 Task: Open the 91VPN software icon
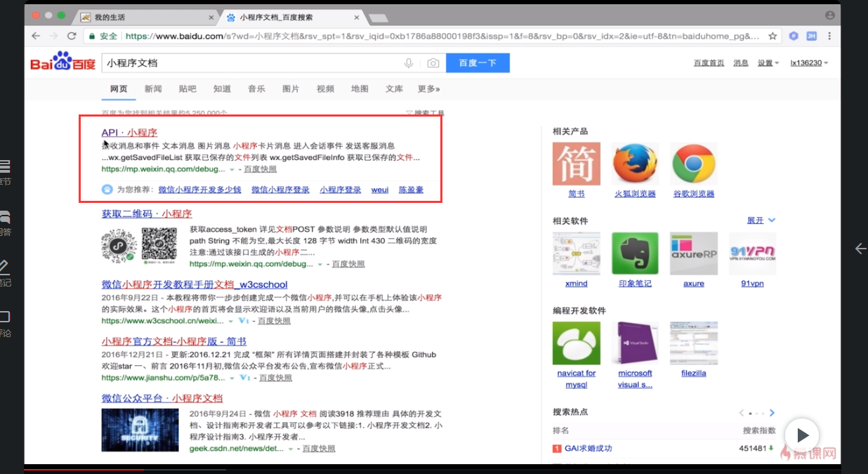(x=753, y=254)
